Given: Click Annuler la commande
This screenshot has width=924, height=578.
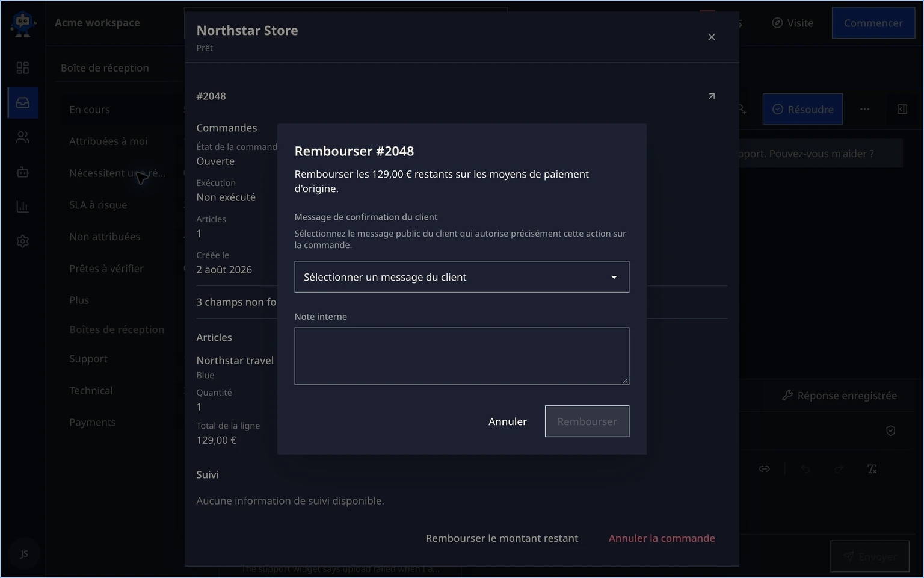Looking at the screenshot, I should pyautogui.click(x=662, y=538).
